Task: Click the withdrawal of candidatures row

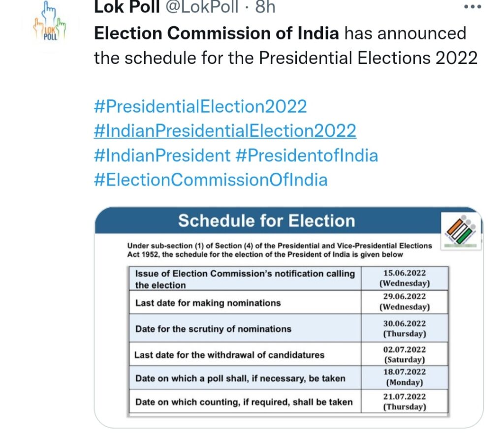Action: [288, 354]
